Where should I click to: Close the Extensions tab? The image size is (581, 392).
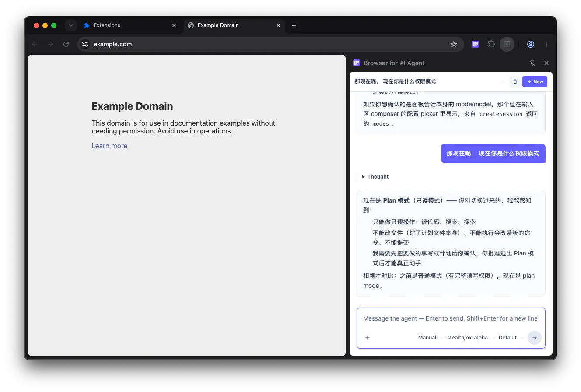[174, 25]
